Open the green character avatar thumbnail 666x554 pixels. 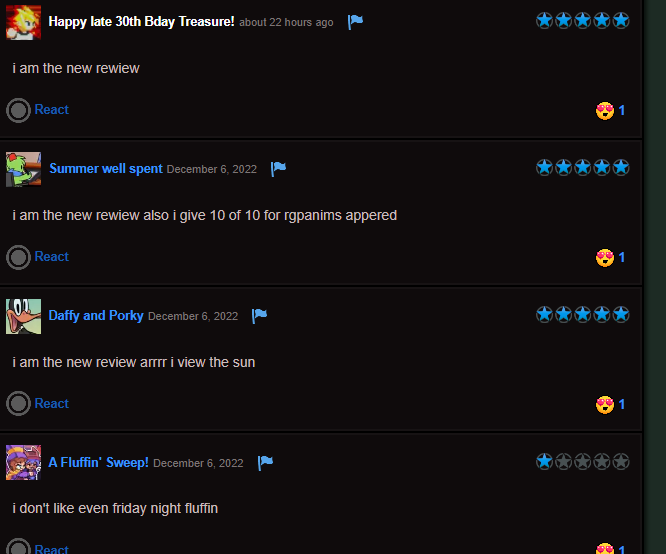23,169
